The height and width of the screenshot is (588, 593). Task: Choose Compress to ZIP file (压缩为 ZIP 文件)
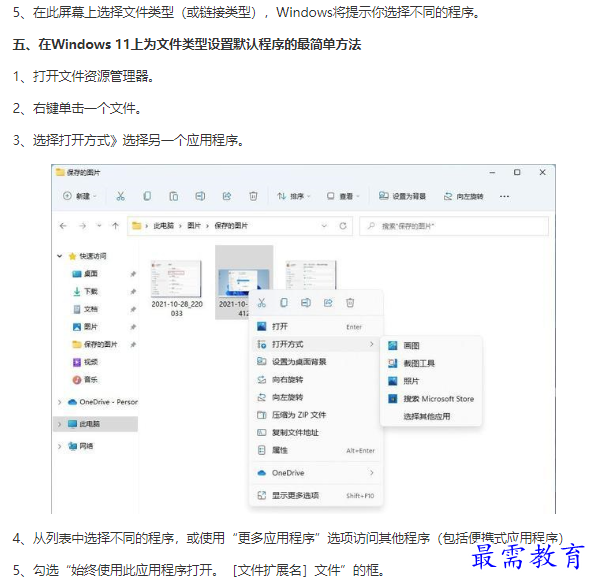point(316,415)
